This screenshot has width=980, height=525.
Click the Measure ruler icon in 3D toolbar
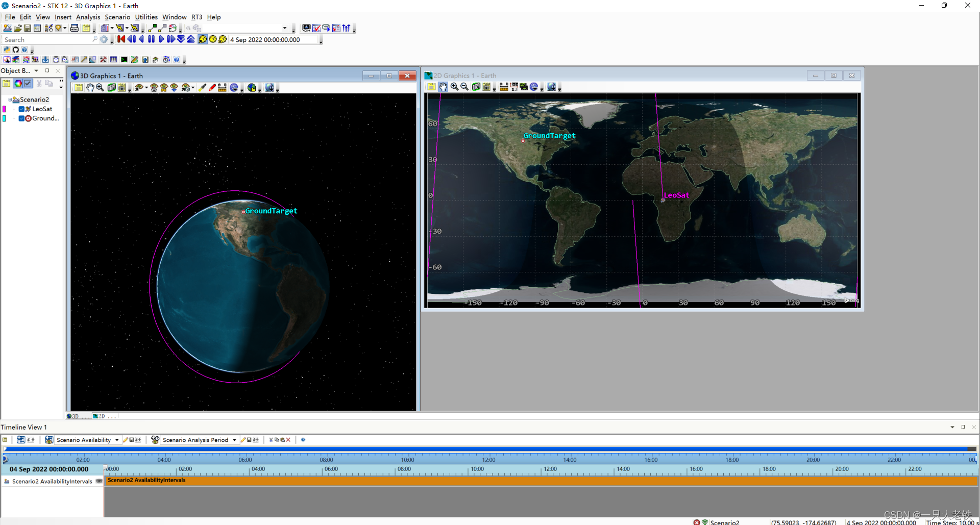tap(222, 88)
